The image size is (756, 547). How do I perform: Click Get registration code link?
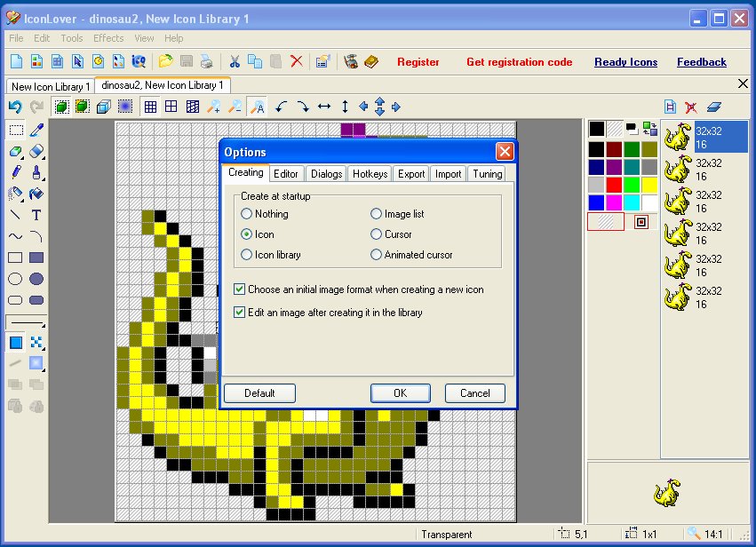coord(520,61)
